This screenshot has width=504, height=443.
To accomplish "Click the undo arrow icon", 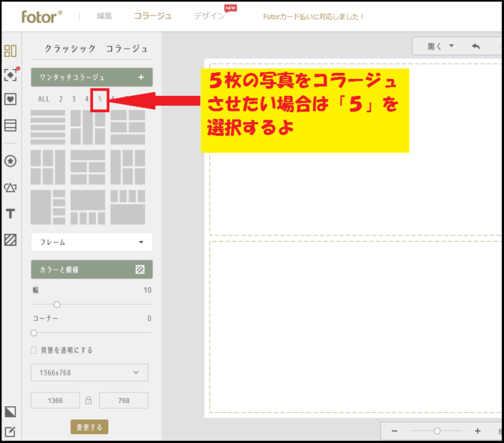I will coord(476,47).
